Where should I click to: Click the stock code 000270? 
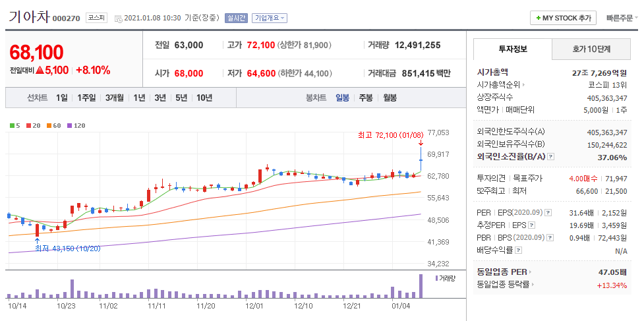[66, 19]
